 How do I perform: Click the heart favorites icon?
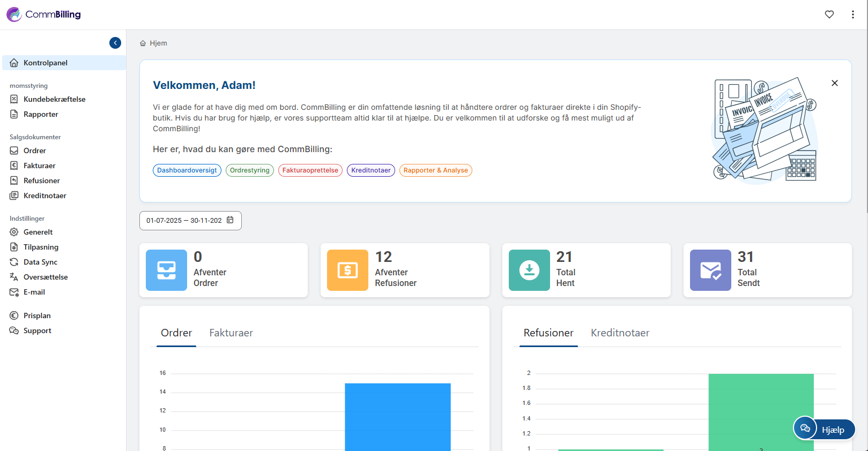829,14
